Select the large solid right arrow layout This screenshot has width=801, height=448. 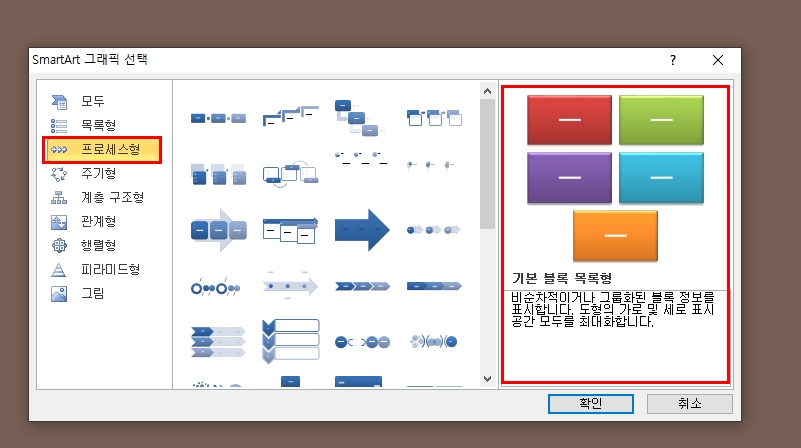(x=362, y=230)
